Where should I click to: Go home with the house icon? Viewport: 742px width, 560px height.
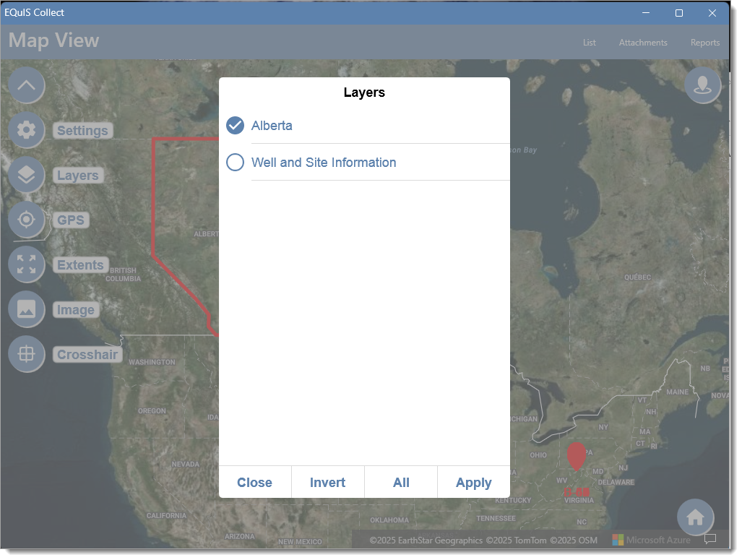[695, 517]
